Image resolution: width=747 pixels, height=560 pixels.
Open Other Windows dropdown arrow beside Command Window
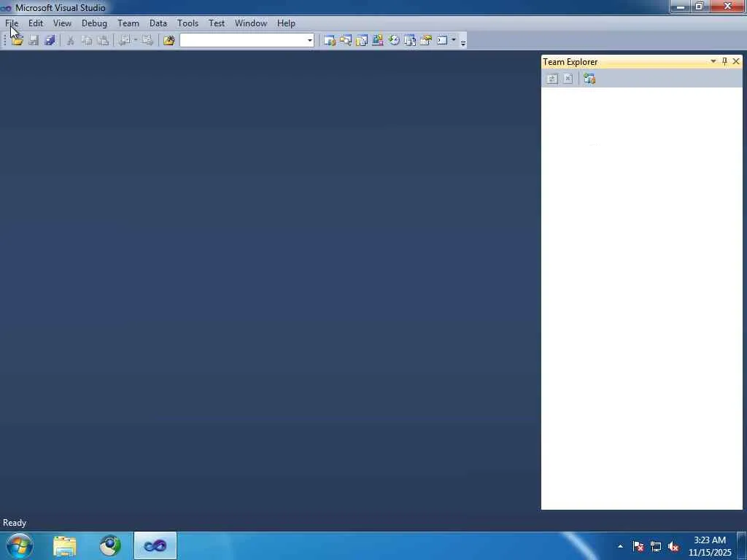(x=454, y=41)
